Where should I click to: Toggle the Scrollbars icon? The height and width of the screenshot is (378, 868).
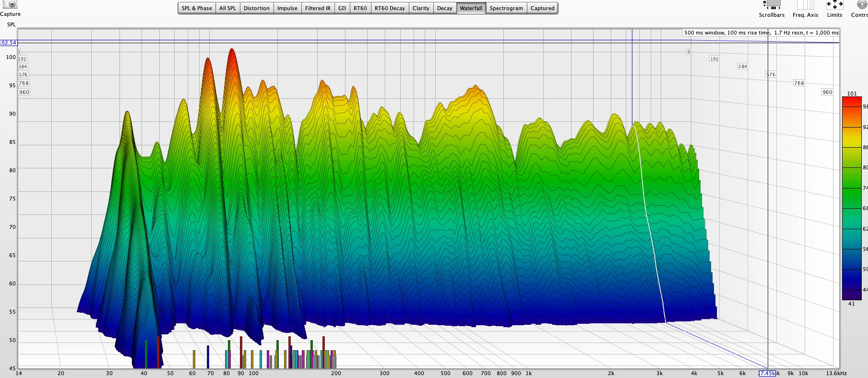[x=772, y=5]
